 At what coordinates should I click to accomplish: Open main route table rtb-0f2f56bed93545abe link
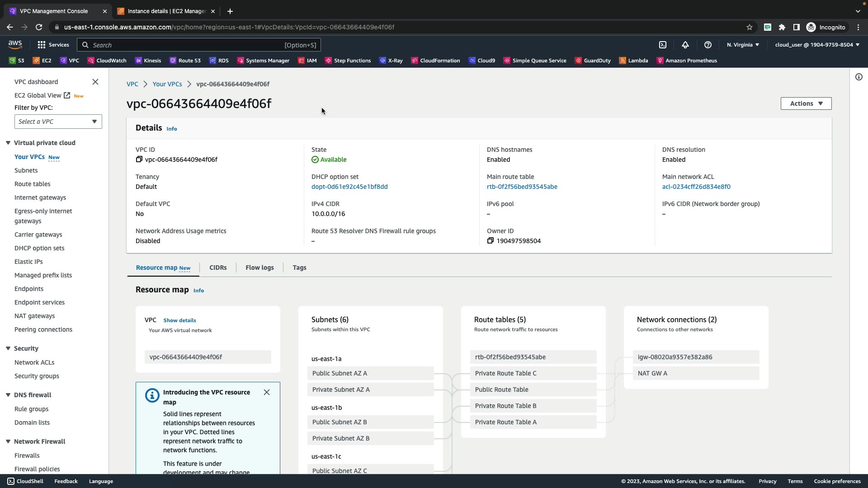coord(522,187)
